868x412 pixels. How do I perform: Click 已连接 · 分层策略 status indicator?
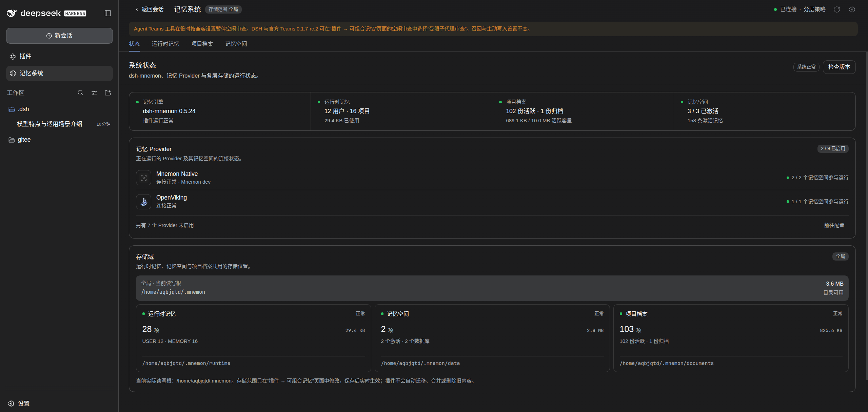point(800,9)
